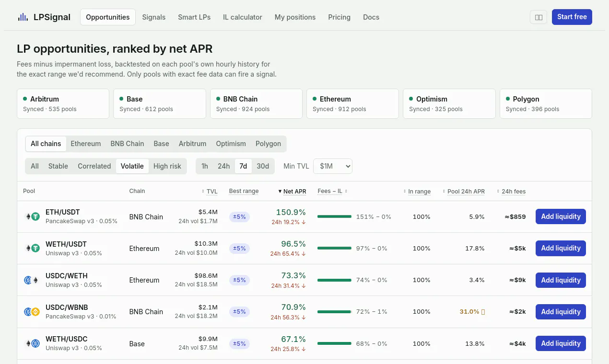Switch the timeframe to 24h
Screen dimensions: 609x364
point(224,166)
